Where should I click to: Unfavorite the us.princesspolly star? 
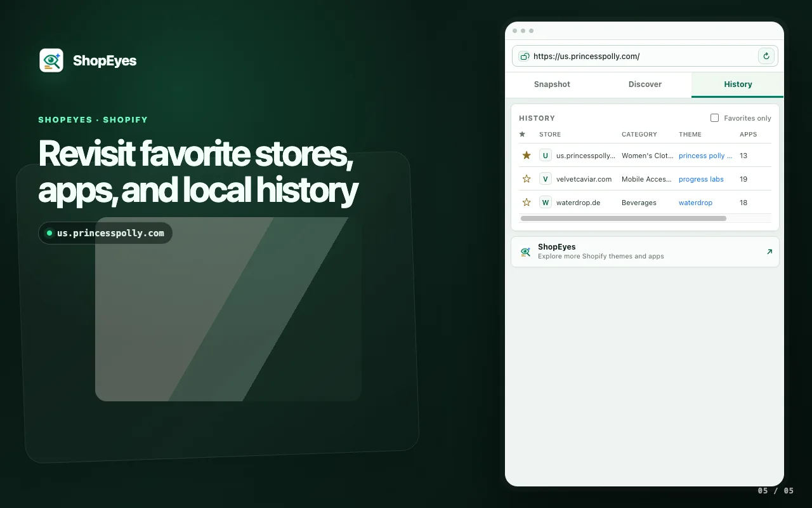pos(526,156)
